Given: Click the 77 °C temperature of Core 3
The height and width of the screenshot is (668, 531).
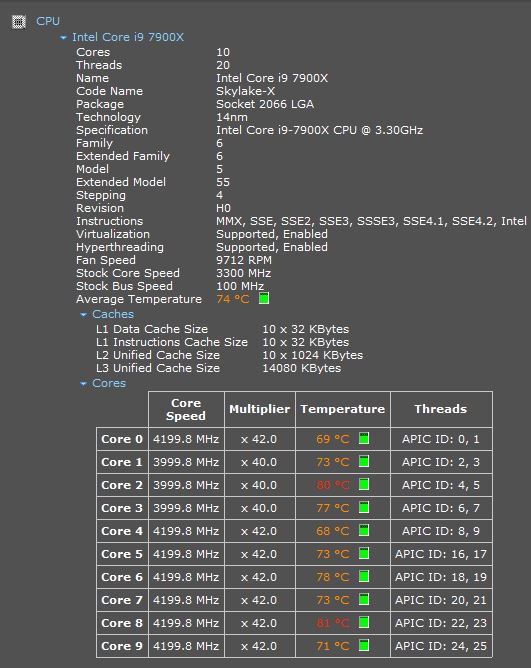Looking at the screenshot, I should pos(333,508).
